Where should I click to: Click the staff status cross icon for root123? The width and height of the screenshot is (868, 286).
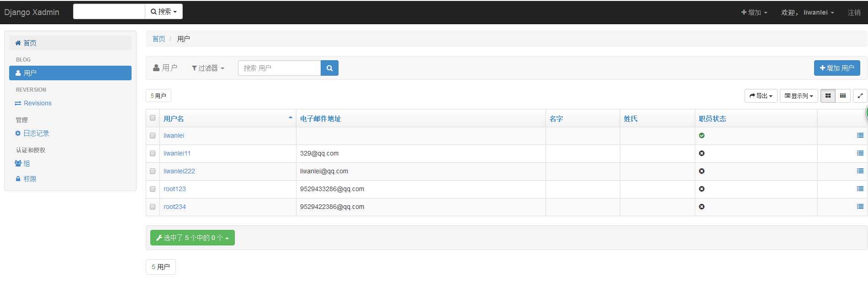click(x=702, y=189)
